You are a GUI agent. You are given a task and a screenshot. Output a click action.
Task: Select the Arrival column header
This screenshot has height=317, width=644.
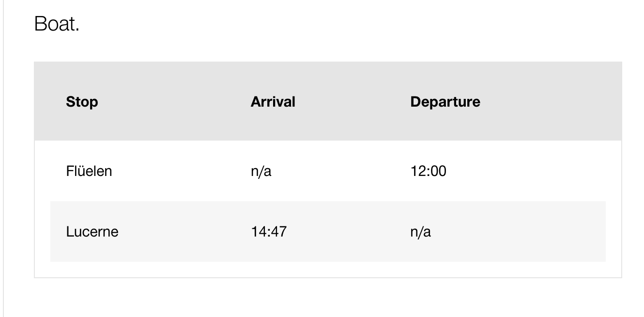273,102
